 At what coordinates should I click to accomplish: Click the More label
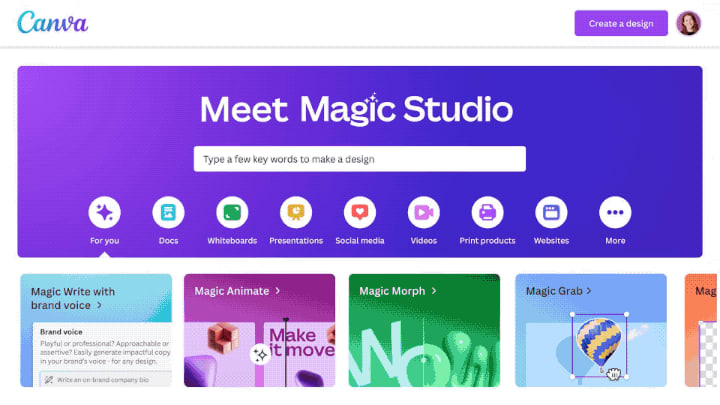tap(615, 241)
